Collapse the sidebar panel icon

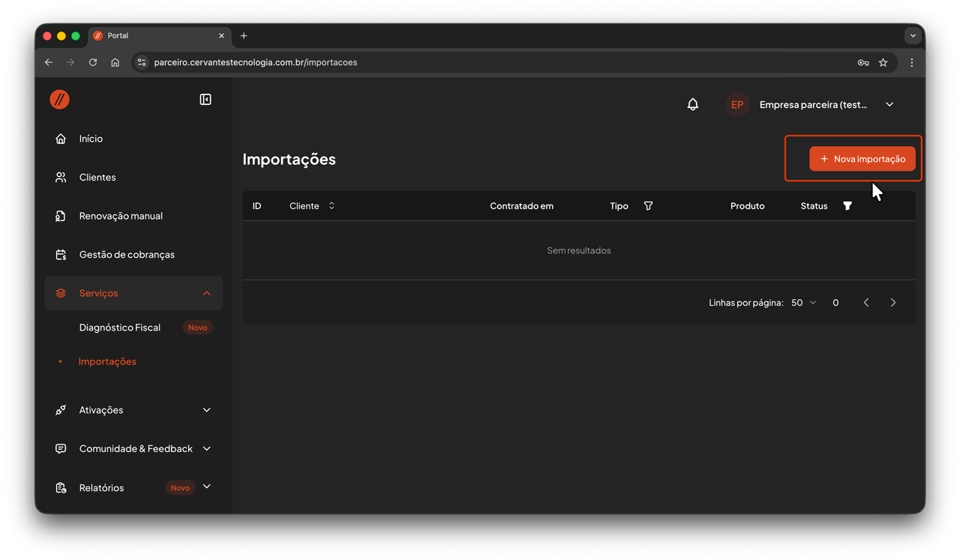(205, 100)
